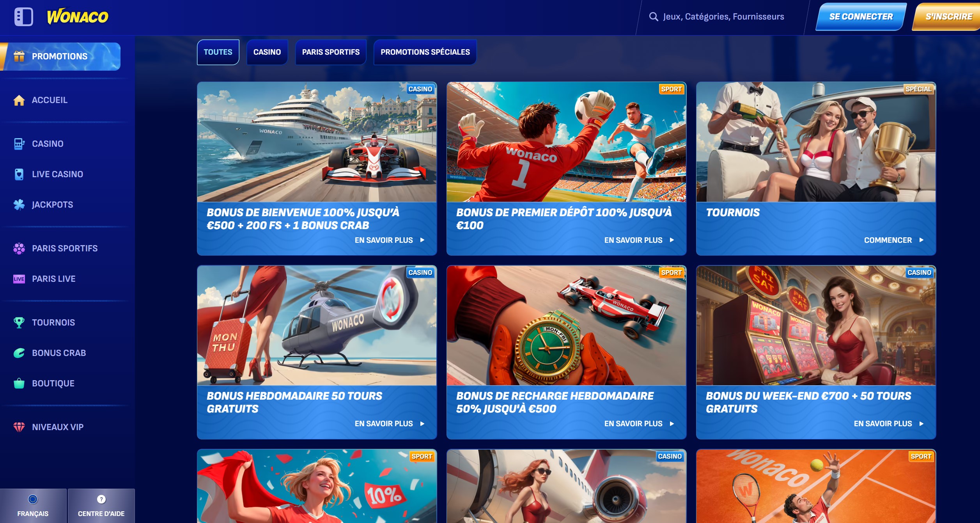Focus the Jeux, Catégories, Fournisseurs search field
This screenshot has width=980, height=523.
[x=723, y=17]
